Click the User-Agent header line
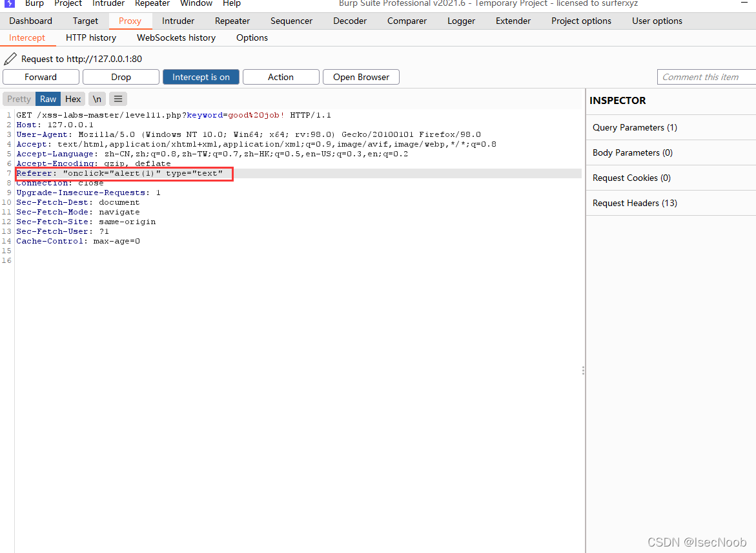 pos(249,134)
